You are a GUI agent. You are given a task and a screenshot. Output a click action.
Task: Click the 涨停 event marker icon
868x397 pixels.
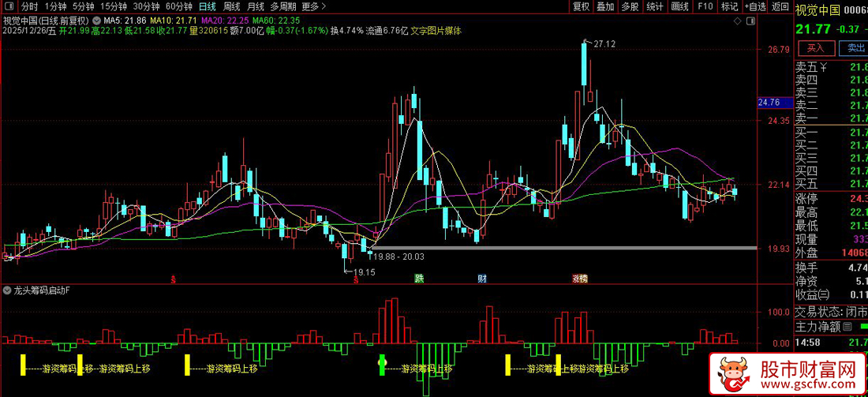click(580, 279)
